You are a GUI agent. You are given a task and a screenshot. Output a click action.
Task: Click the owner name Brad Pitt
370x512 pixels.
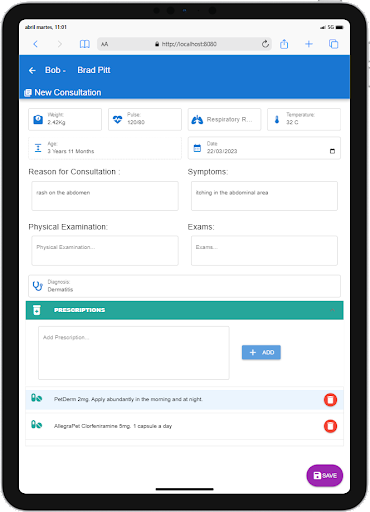(94, 70)
